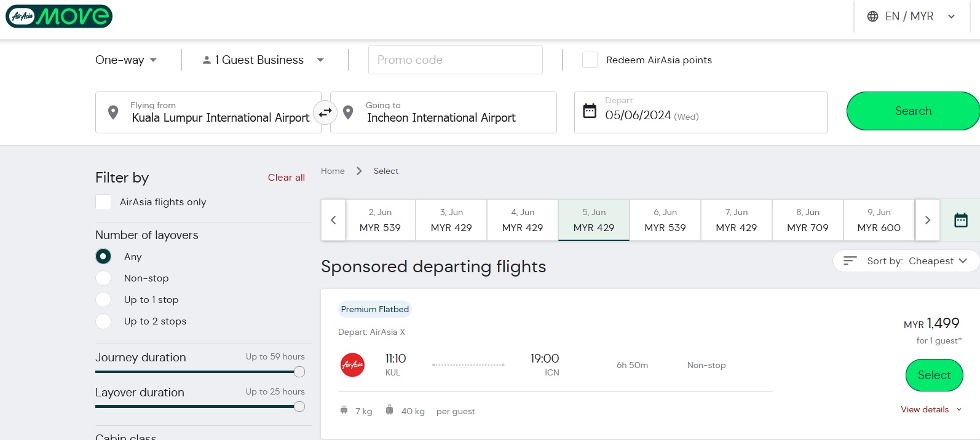This screenshot has width=980, height=440.
Task: Click the red AirAsia airline logo
Action: point(352,365)
